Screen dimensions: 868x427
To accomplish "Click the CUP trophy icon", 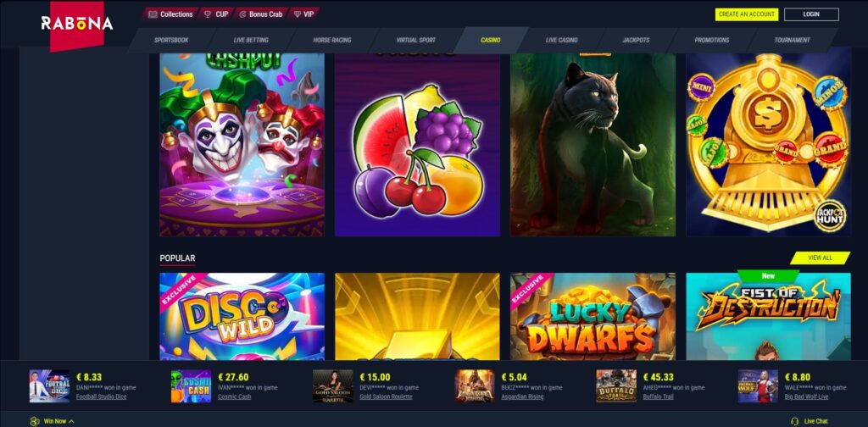I will (x=208, y=14).
